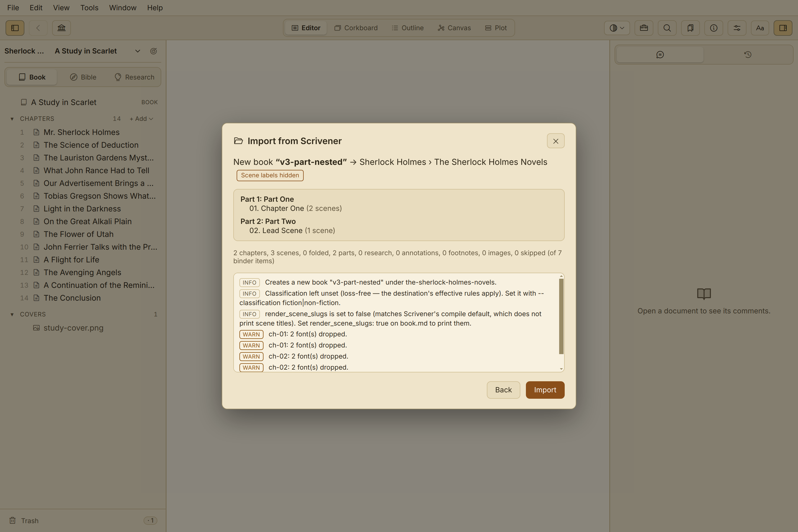Click the log scroll up arrow

tap(561, 276)
